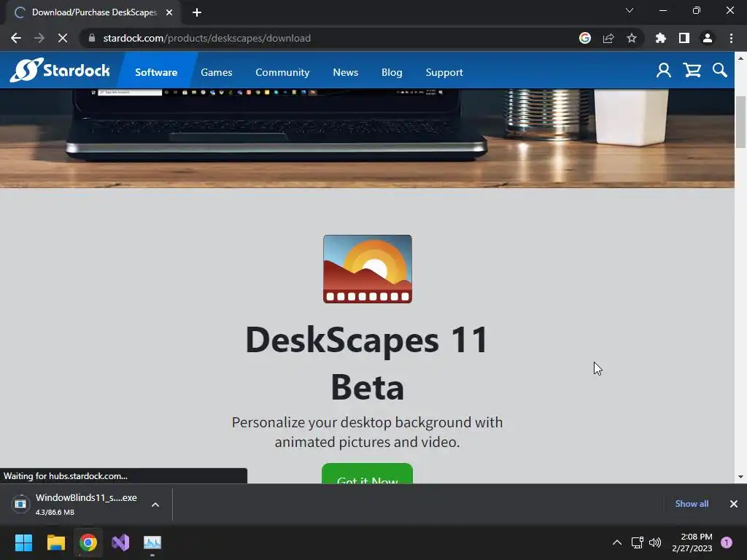This screenshot has width=747, height=560.
Task: Open the Extensions puzzle icon
Action: click(661, 38)
